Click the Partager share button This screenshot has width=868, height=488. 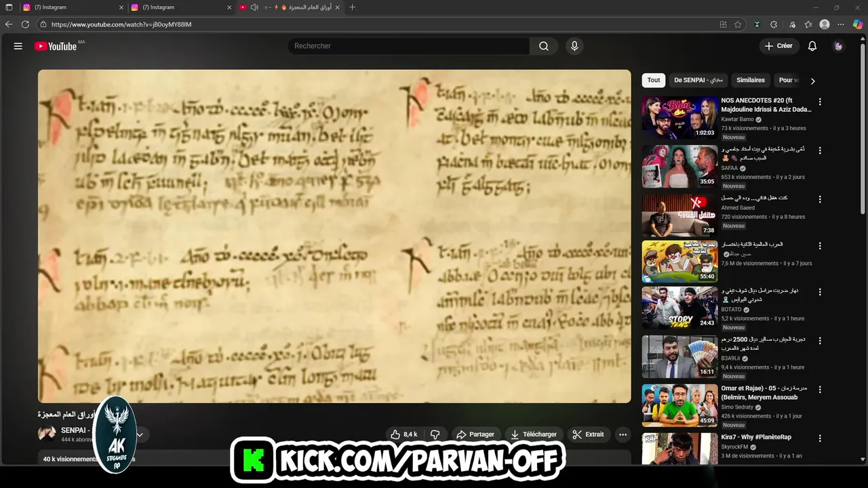click(475, 434)
